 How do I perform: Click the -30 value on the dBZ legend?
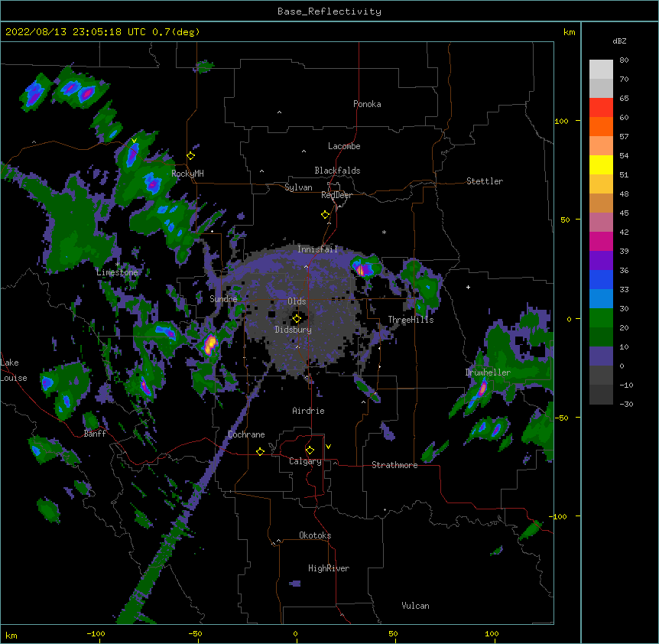[x=626, y=404]
